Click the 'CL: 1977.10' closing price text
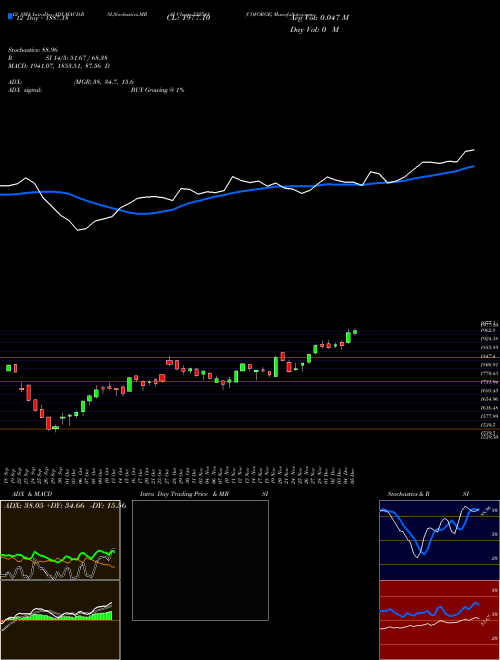This screenshot has width=500, height=660. point(188,17)
